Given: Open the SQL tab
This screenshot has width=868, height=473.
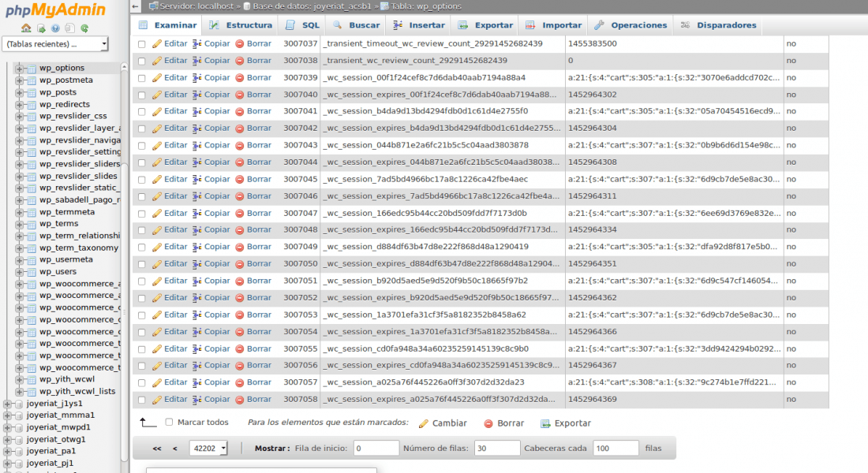Looking at the screenshot, I should pos(302,25).
